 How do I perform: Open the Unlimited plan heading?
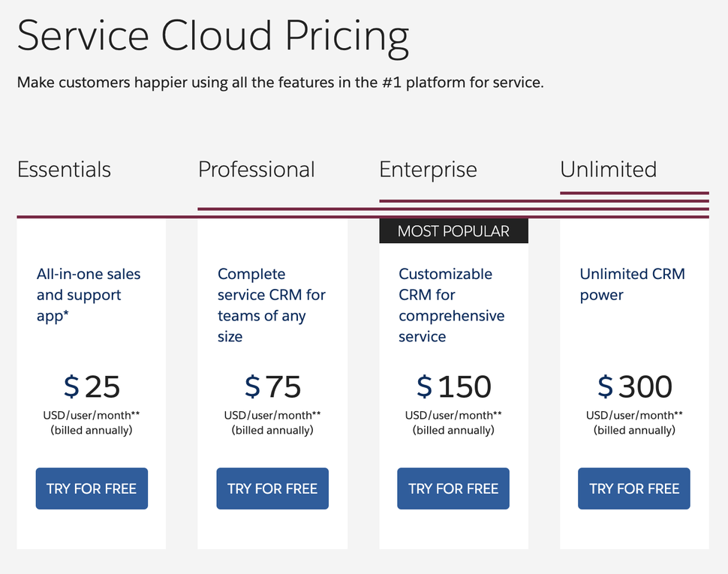coord(608,170)
